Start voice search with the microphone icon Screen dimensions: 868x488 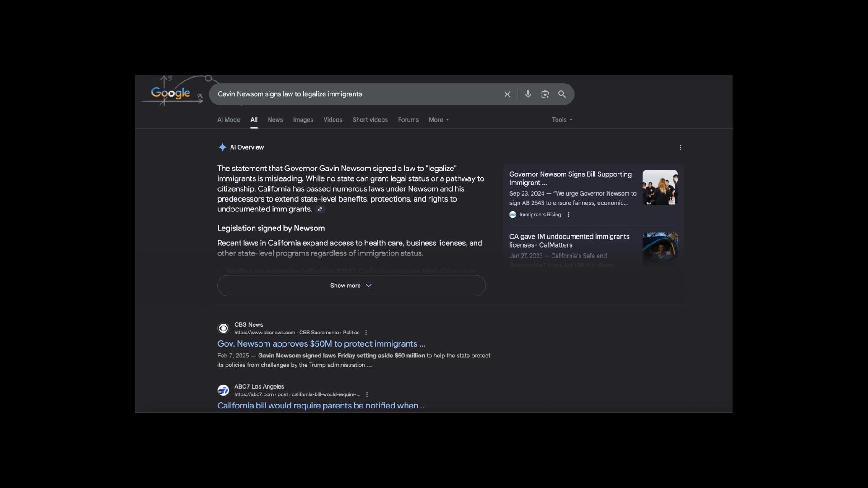click(x=528, y=94)
